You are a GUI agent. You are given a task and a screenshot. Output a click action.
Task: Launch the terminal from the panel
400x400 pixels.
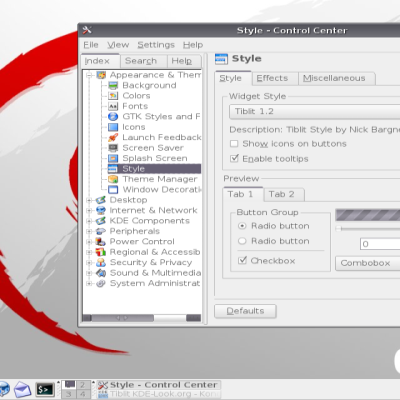point(45,389)
